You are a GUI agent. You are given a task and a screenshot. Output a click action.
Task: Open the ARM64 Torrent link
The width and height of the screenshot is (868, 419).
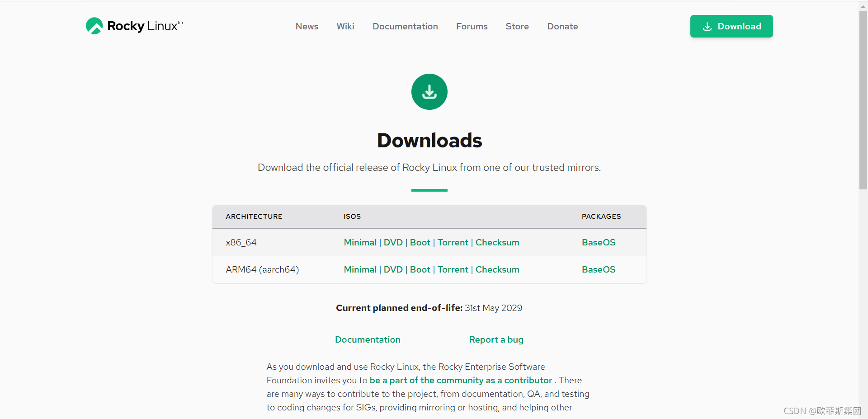point(453,269)
